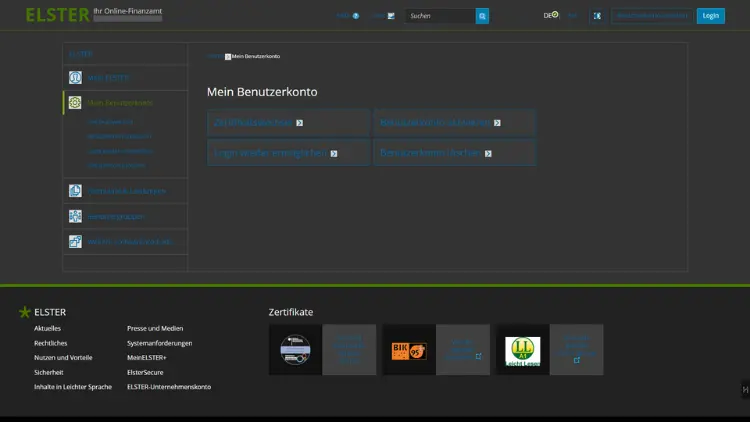Screen dimensions: 750x422
Task: Click the blue Login button
Action: point(710,16)
